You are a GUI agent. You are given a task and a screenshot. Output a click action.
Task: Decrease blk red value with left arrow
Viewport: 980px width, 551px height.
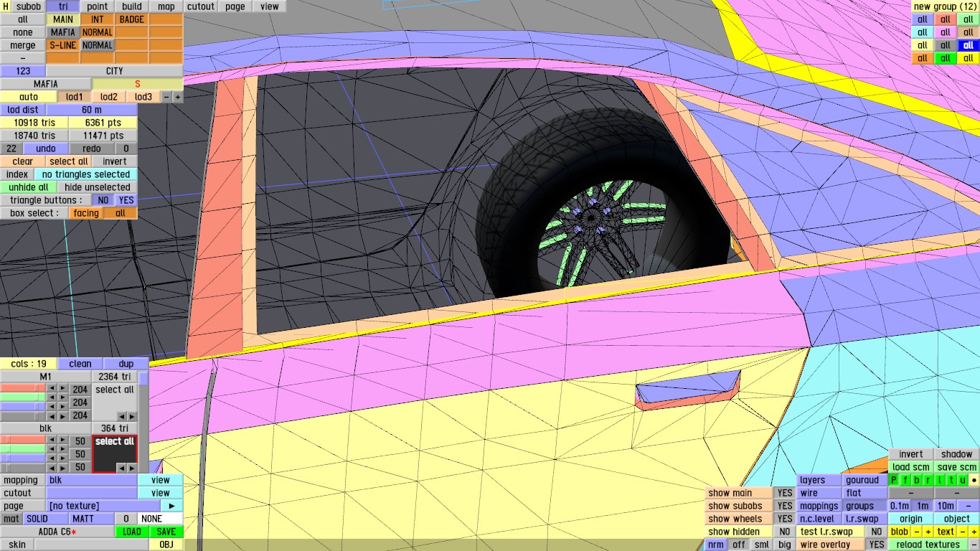[x=52, y=441]
